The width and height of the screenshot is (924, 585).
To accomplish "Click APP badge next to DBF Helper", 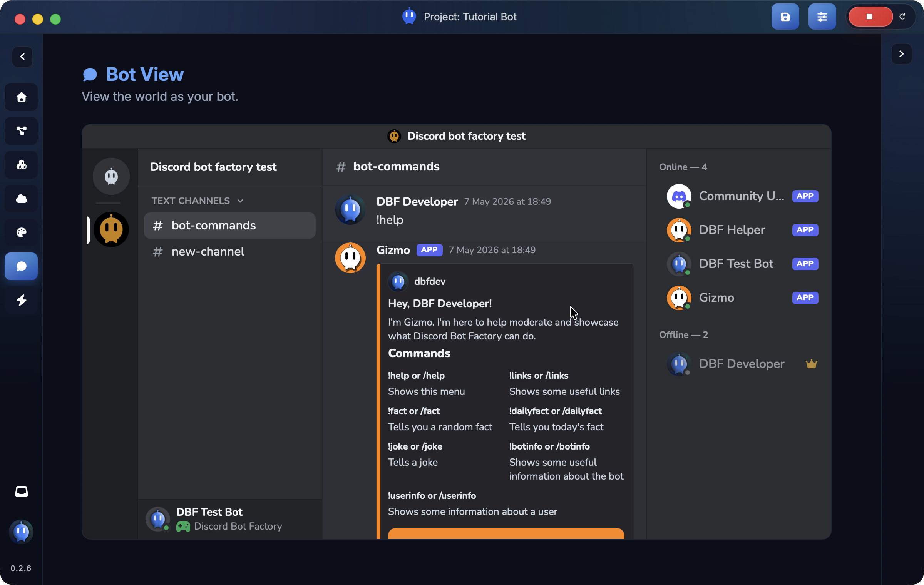I will 805,230.
